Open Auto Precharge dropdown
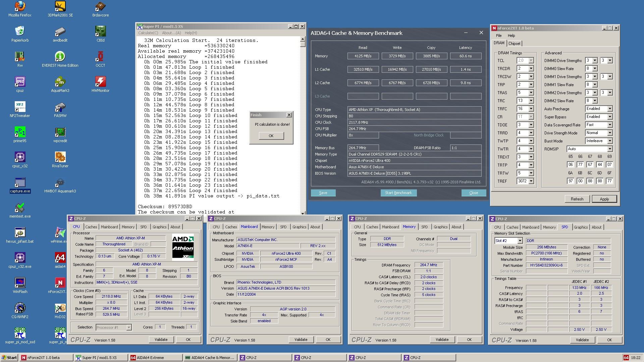Image resolution: width=644 pixels, height=362 pixels. 610,109
